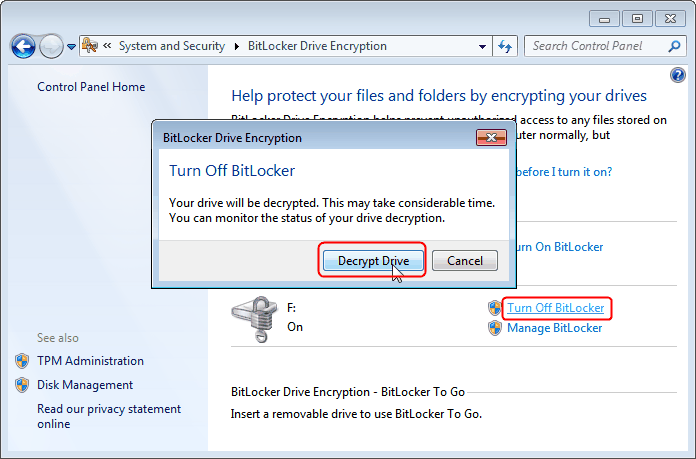The image size is (696, 459).
Task: Select System and Security in breadcrumb
Action: (x=172, y=46)
